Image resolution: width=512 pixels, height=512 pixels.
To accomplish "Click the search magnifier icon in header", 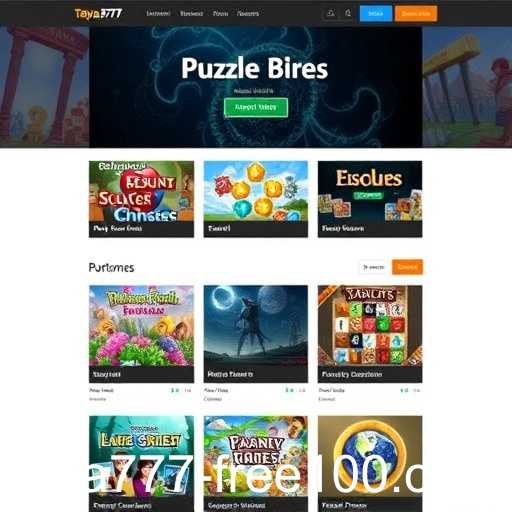I will (x=348, y=14).
